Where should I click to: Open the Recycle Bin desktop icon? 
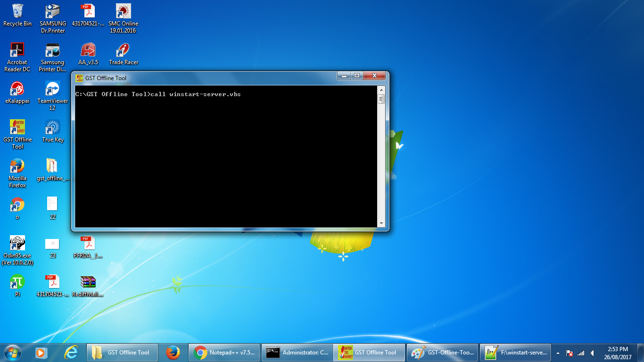pyautogui.click(x=17, y=15)
